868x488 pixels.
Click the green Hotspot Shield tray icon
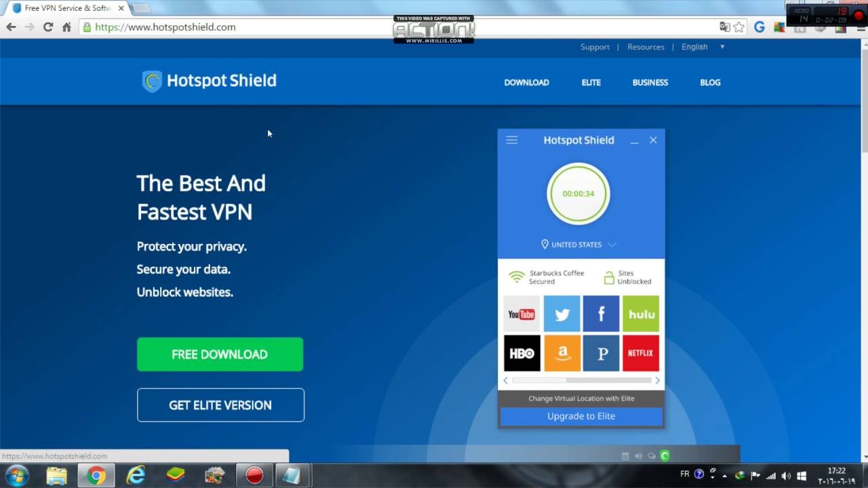[x=665, y=455]
